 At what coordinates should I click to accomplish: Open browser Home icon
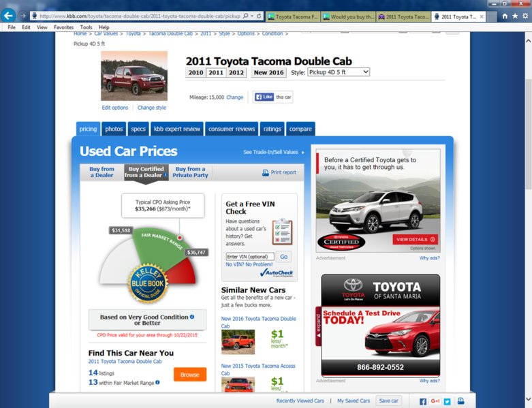pyautogui.click(x=505, y=16)
